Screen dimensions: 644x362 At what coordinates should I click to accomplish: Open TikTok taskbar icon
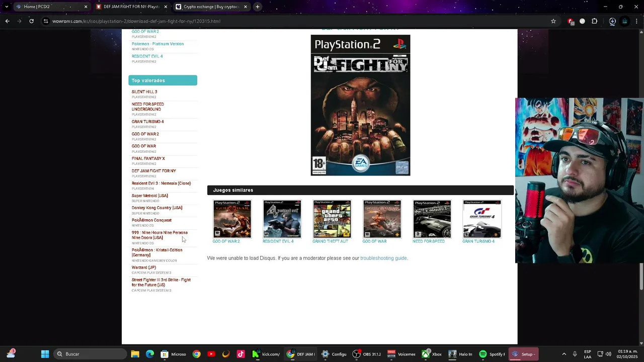tap(240, 354)
